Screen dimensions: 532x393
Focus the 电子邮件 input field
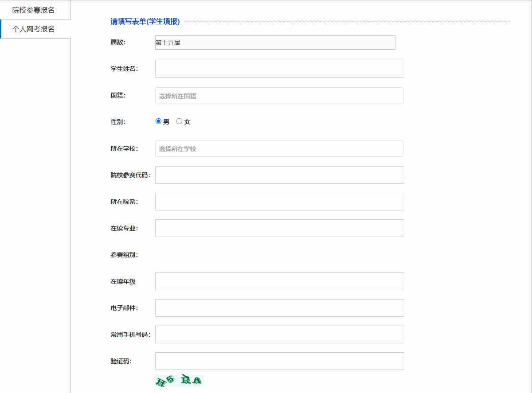280,308
